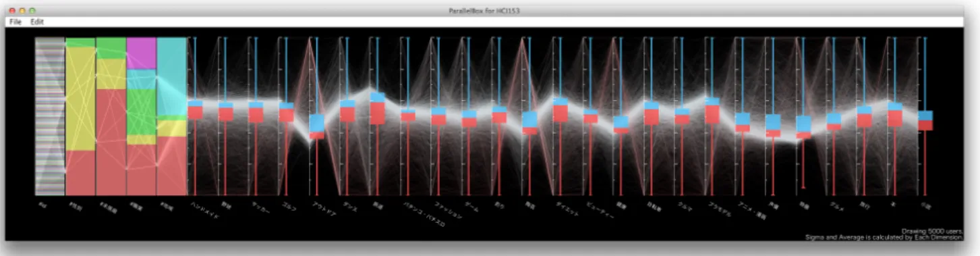Image resolution: width=980 pixels, height=256 pixels.
Task: Open the File menu
Action: [x=15, y=22]
